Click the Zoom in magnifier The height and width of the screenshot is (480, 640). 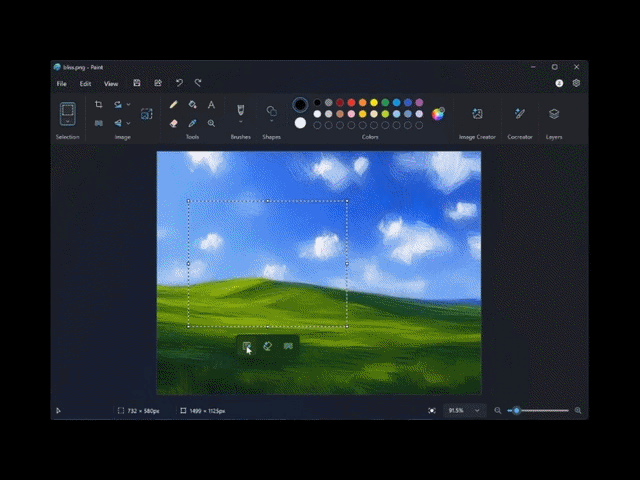tap(578, 411)
